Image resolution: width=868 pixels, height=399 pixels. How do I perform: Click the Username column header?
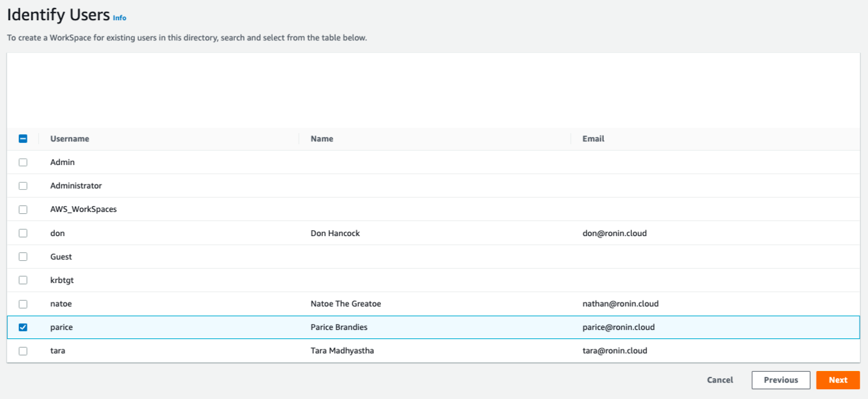click(x=70, y=139)
